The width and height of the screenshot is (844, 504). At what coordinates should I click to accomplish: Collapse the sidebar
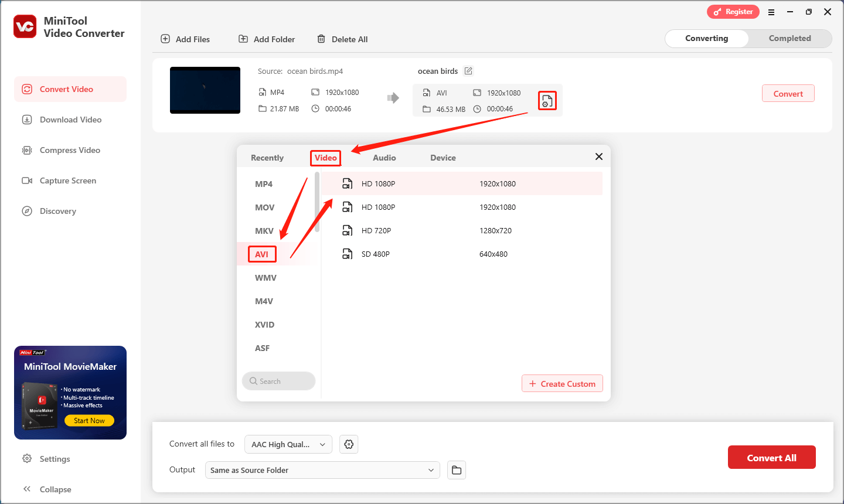click(x=47, y=489)
